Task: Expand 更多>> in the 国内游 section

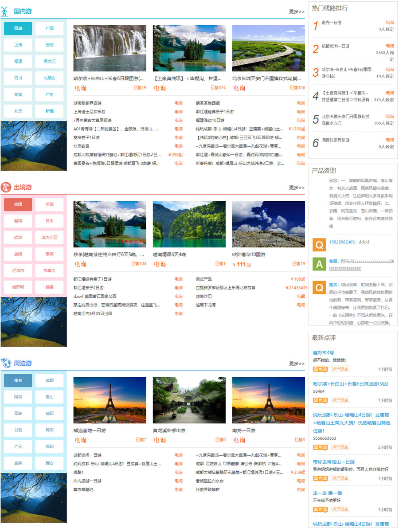Action: tap(297, 12)
